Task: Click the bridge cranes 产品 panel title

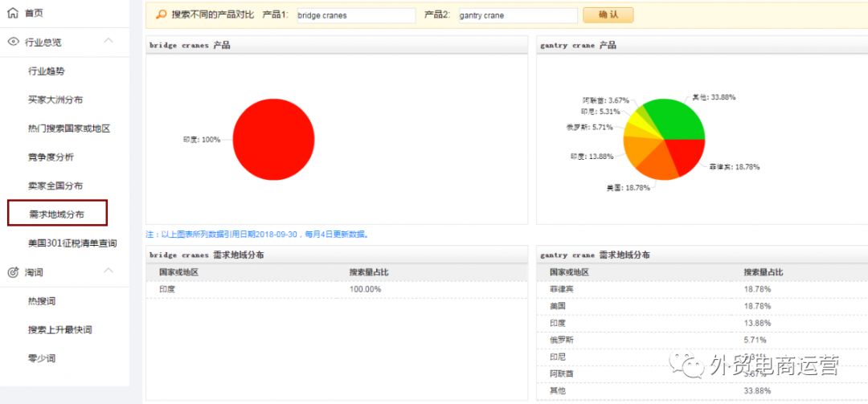Action: (190, 46)
